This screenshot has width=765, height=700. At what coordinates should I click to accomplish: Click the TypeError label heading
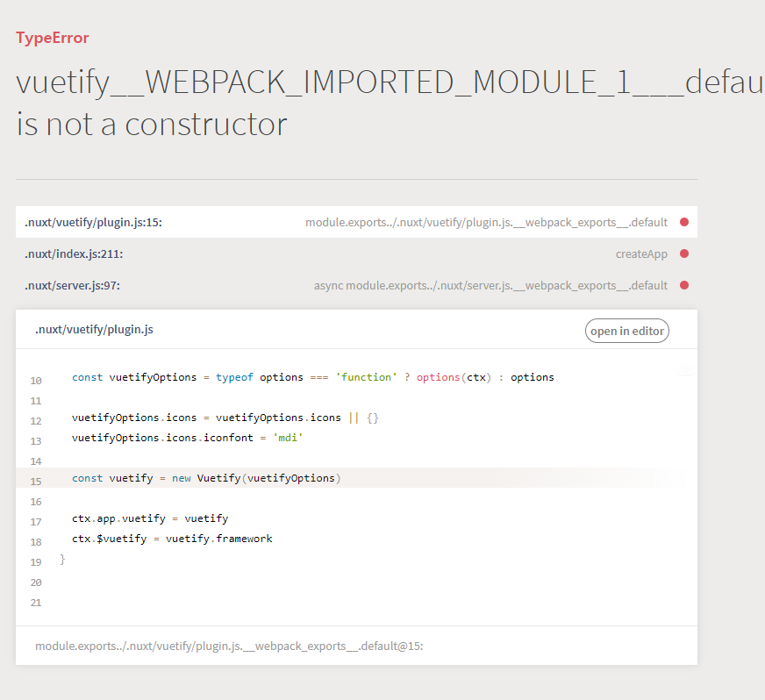tap(52, 38)
